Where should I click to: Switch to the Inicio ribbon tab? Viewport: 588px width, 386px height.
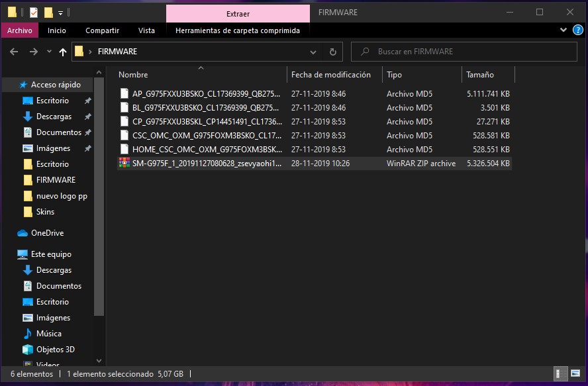(57, 30)
